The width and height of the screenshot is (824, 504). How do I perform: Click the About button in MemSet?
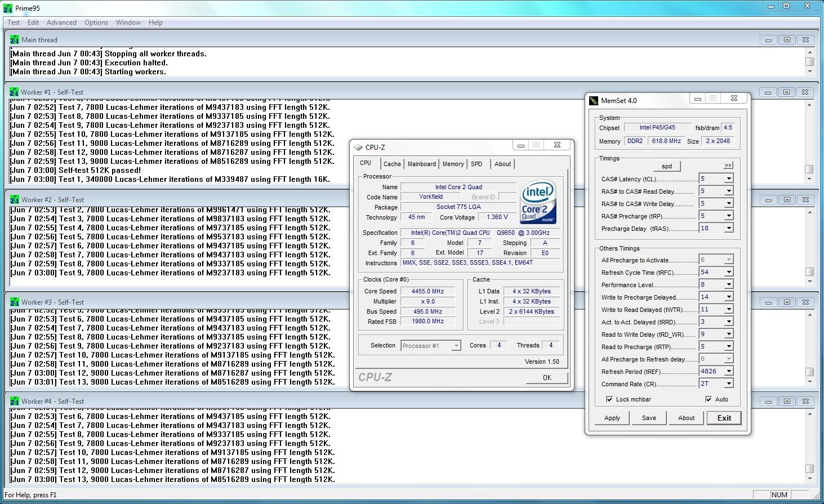[x=686, y=418]
